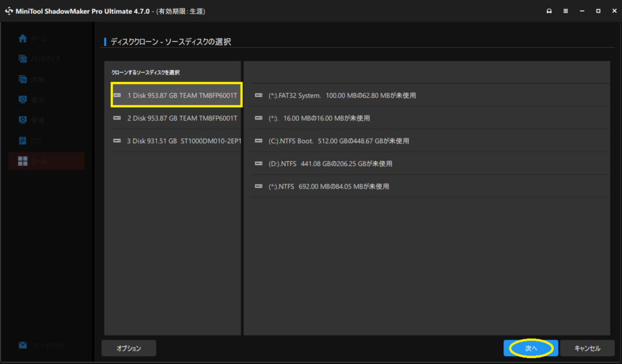
Task: Select the ツール tools grid icon
Action: [x=22, y=161]
